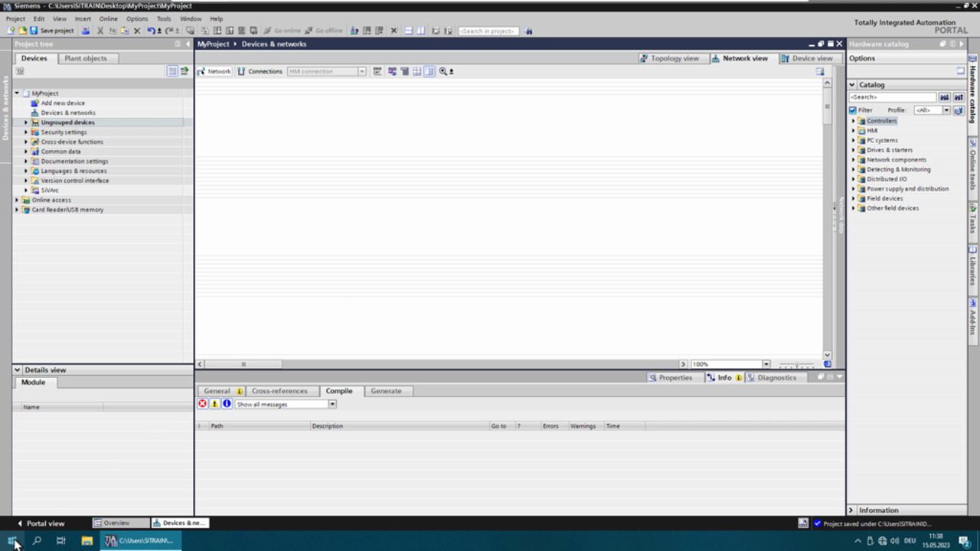Click the zoom magnifier icon in network toolbar
The image size is (980, 551).
point(443,71)
